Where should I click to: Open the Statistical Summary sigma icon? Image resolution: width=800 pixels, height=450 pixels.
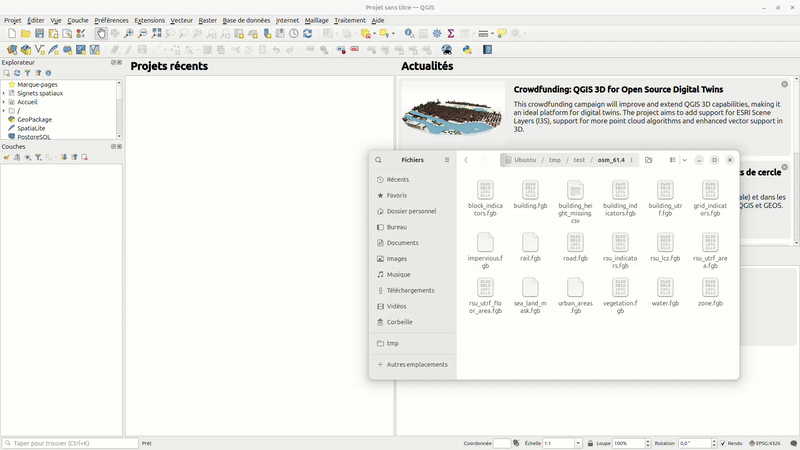(x=451, y=34)
